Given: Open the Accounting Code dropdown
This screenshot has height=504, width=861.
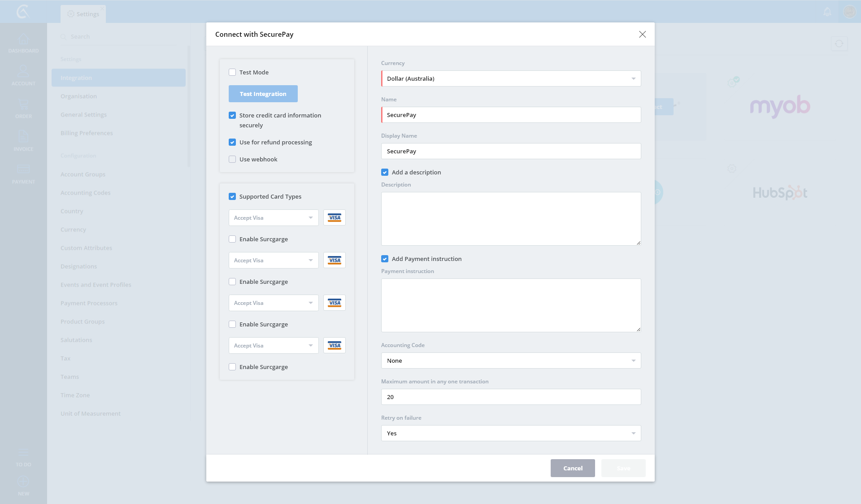Looking at the screenshot, I should coord(511,361).
